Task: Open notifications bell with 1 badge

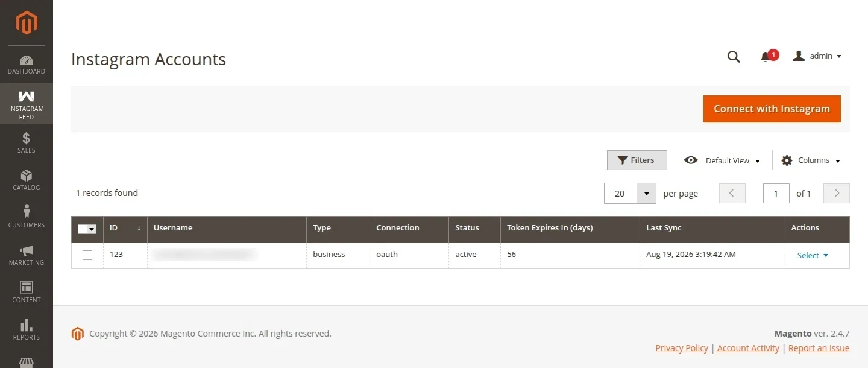Action: tap(768, 56)
